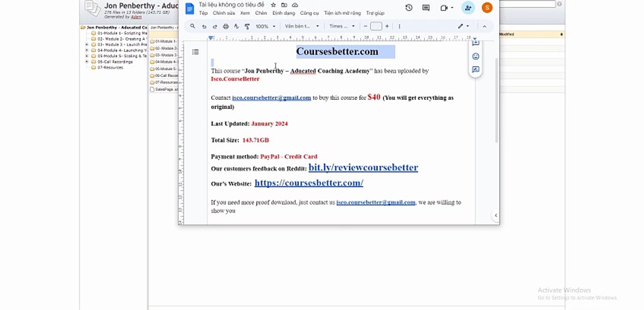Print the document
644x310 pixels.
226,26
